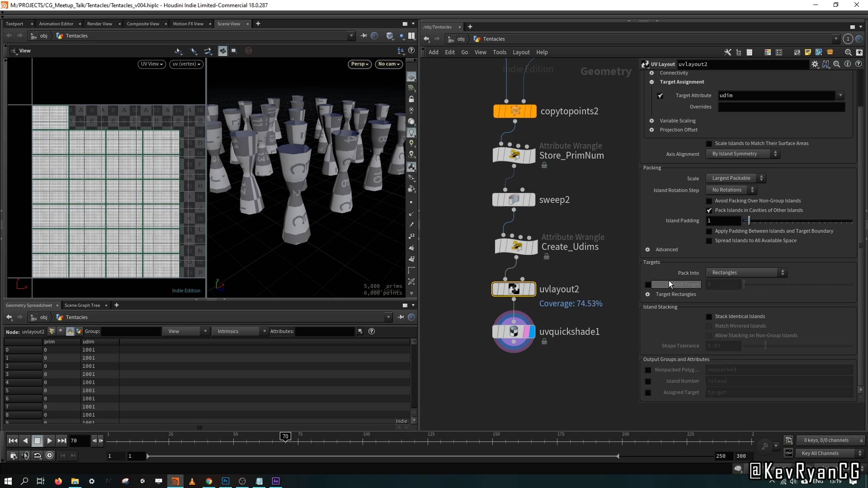The image size is (868, 488).
Task: Click the light creation icon in viewport right toolbar
Action: [x=412, y=142]
